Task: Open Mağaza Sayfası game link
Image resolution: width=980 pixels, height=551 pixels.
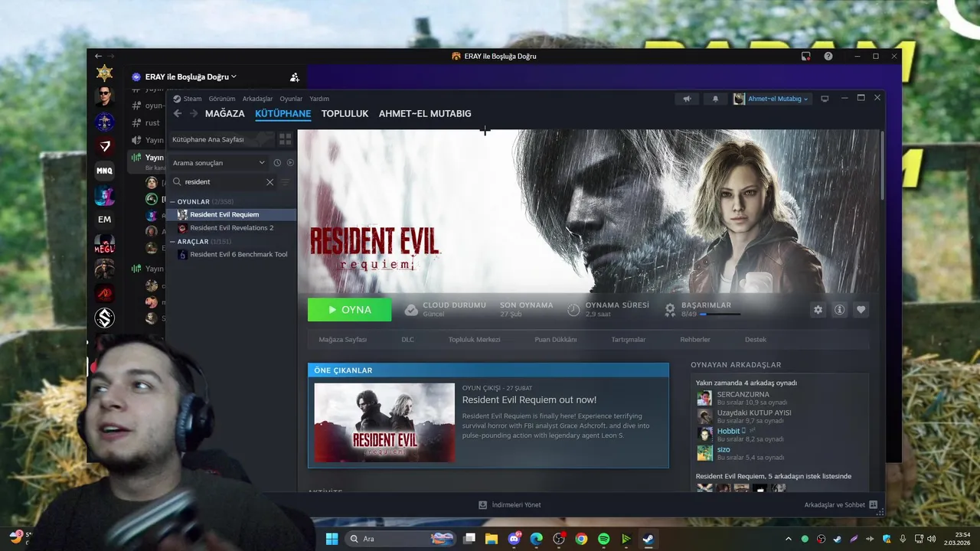Action: [343, 340]
